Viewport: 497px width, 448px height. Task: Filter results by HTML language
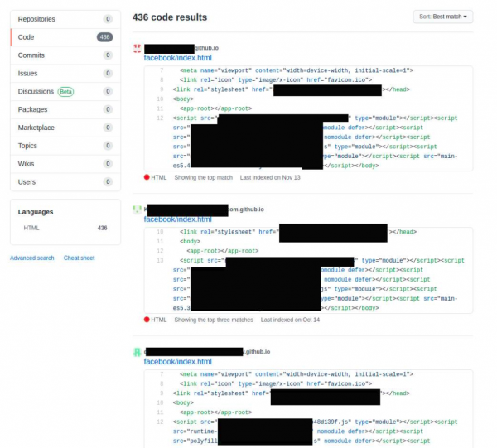click(31, 228)
